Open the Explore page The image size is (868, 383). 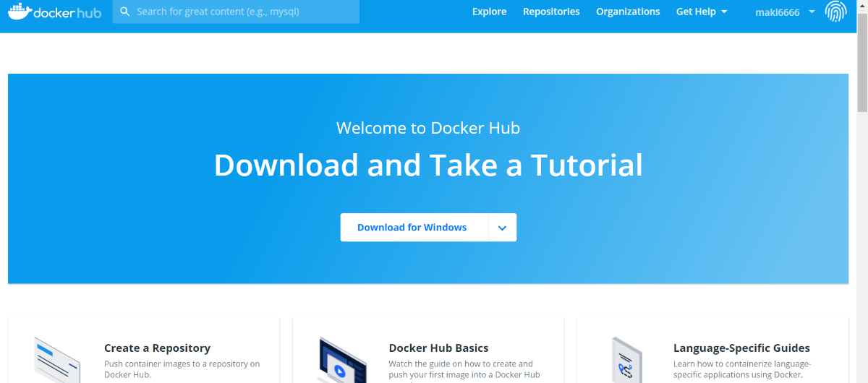coord(490,12)
